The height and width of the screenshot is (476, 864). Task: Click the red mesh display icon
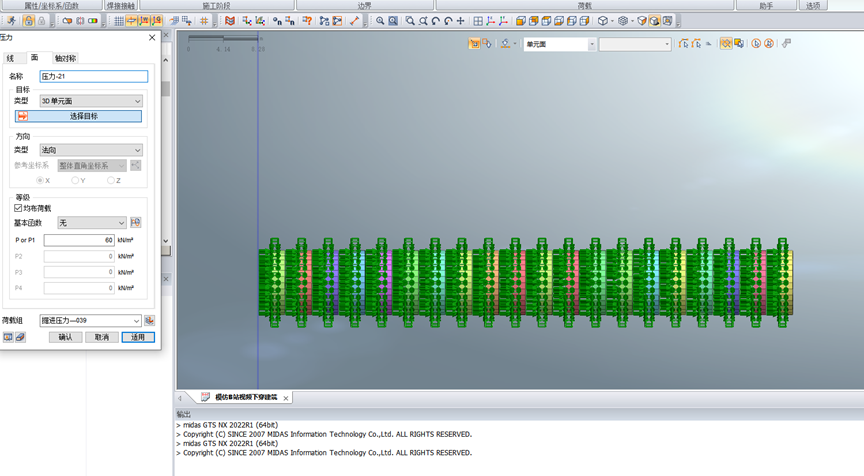click(230, 21)
